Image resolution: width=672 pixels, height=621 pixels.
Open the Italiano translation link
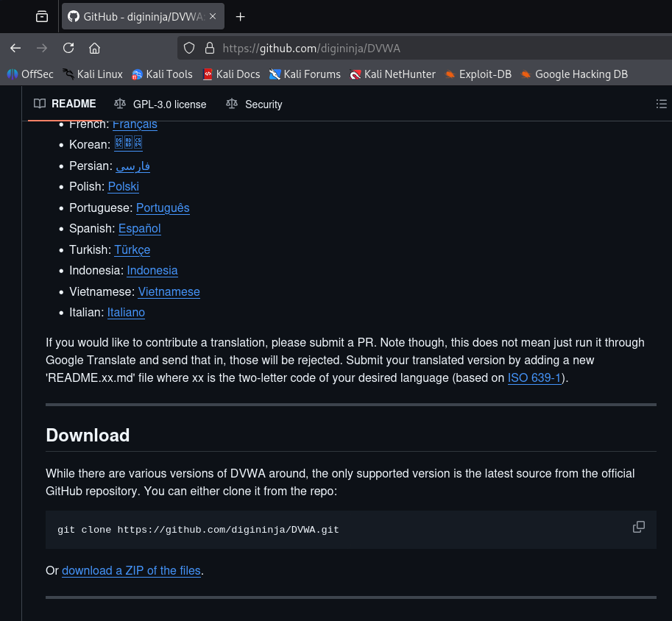[126, 313]
